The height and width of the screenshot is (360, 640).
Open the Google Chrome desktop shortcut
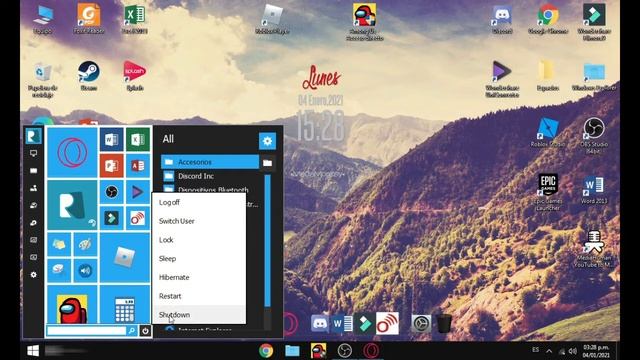pyautogui.click(x=548, y=19)
